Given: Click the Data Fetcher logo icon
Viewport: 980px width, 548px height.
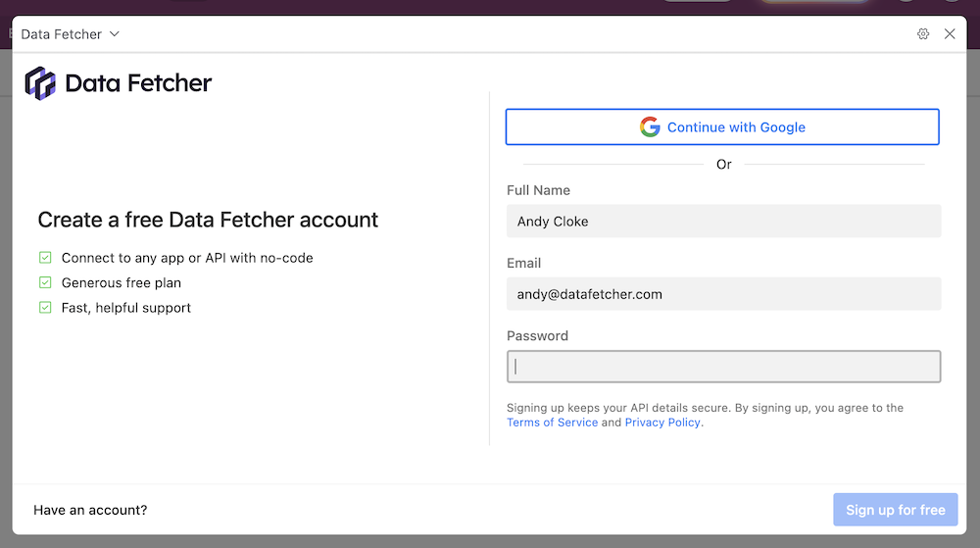Looking at the screenshot, I should click(x=40, y=83).
